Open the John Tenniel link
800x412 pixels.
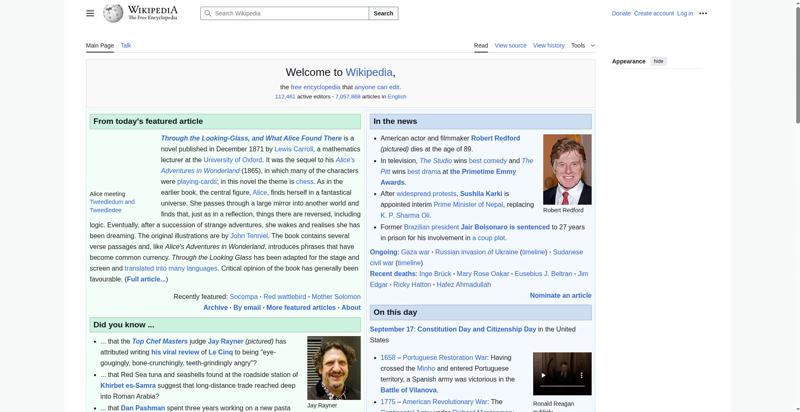point(249,236)
